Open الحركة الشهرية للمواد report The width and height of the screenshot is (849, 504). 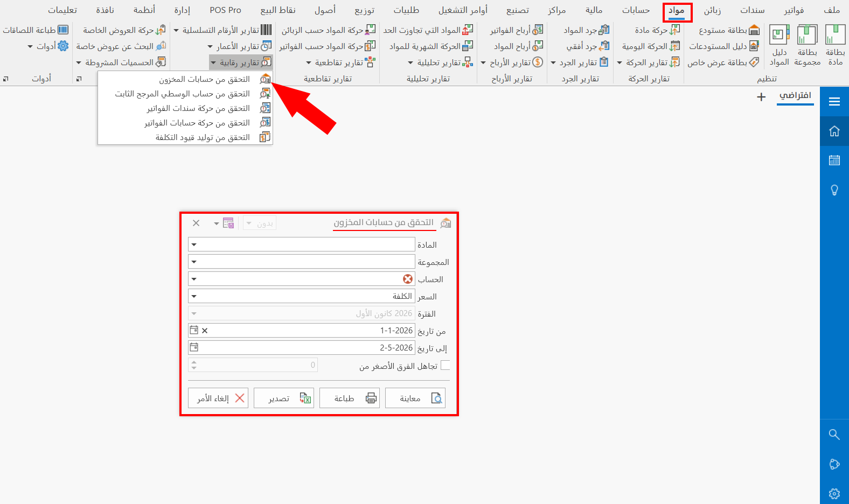(x=431, y=46)
